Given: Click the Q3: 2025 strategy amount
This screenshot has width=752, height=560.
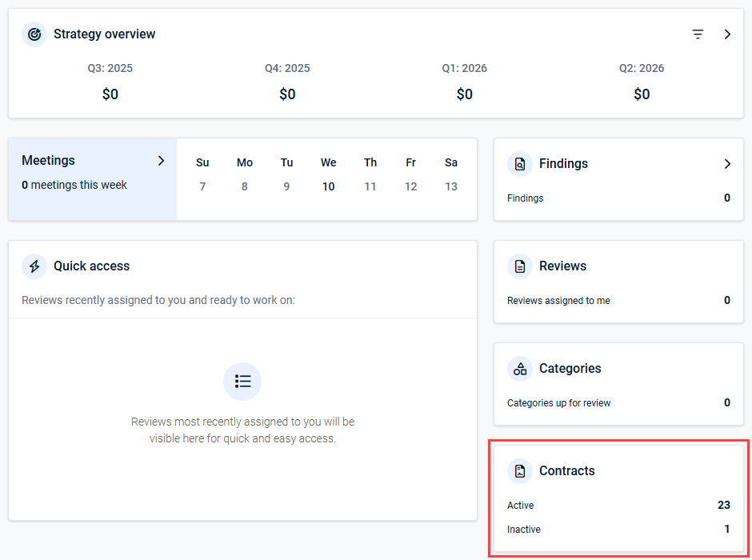Looking at the screenshot, I should point(110,94).
